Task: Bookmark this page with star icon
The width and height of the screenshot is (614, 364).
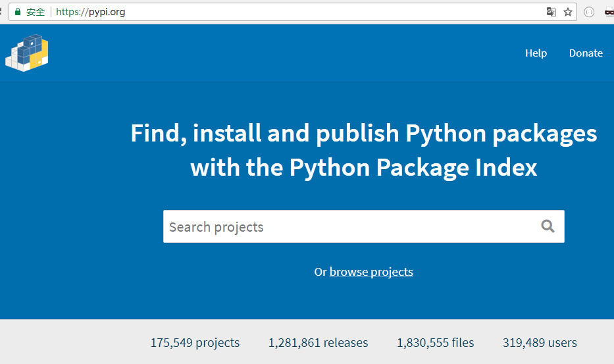Action: pyautogui.click(x=568, y=12)
